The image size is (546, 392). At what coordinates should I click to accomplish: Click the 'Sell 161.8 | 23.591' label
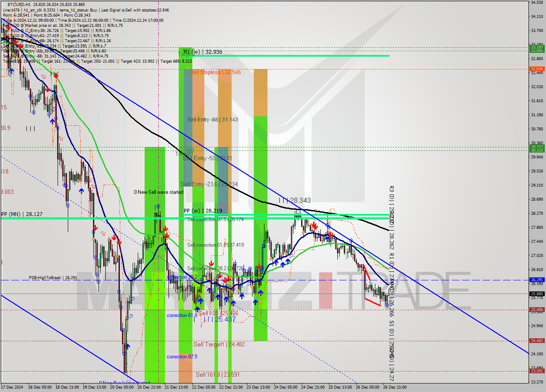coord(218,375)
